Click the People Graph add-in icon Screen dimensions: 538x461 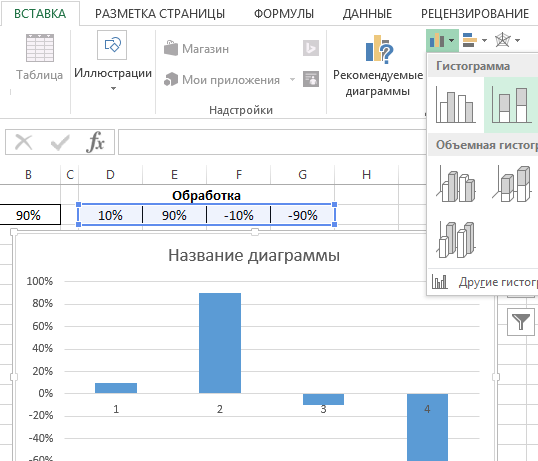[x=311, y=79]
